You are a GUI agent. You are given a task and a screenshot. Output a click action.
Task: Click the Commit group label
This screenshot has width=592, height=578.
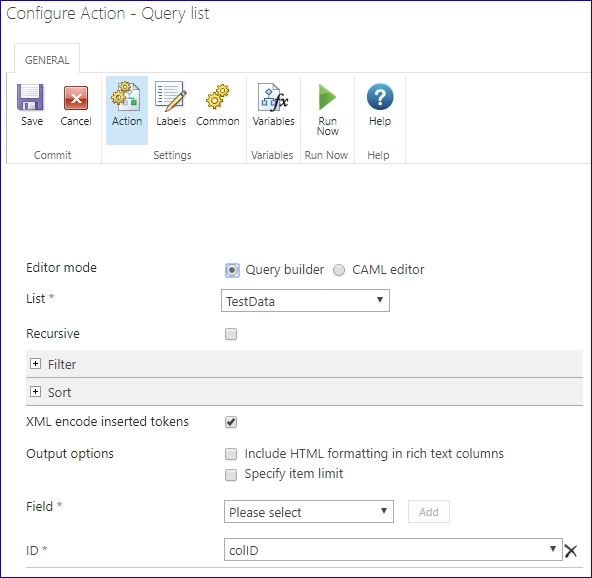tap(52, 155)
